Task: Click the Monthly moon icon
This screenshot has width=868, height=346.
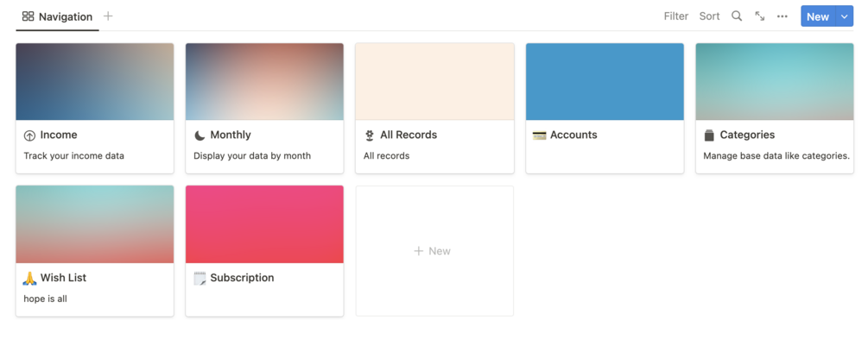Action: click(x=200, y=135)
